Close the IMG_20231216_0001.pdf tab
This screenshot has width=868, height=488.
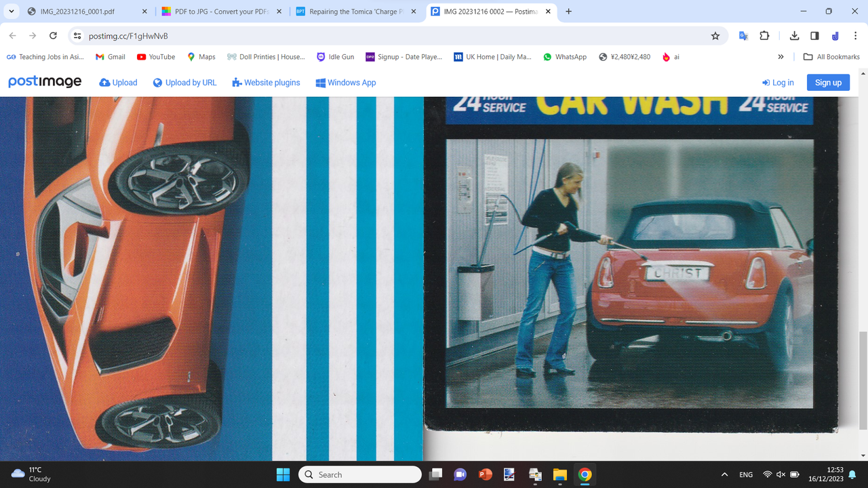[x=144, y=12]
